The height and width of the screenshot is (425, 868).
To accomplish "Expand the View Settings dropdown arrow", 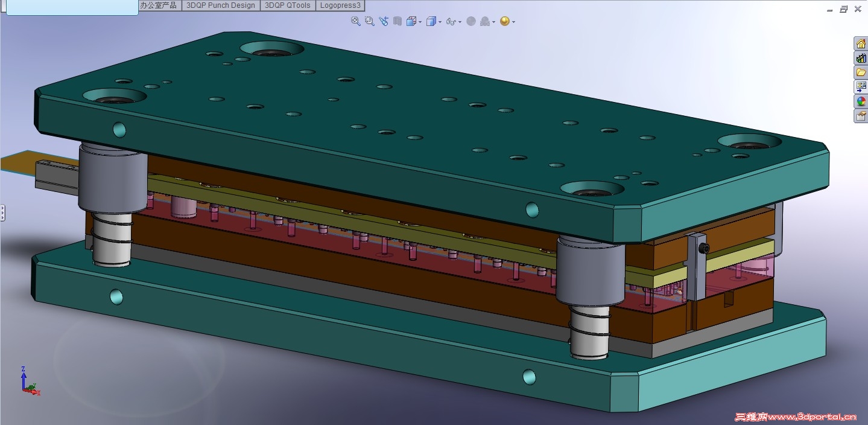I will click(513, 22).
